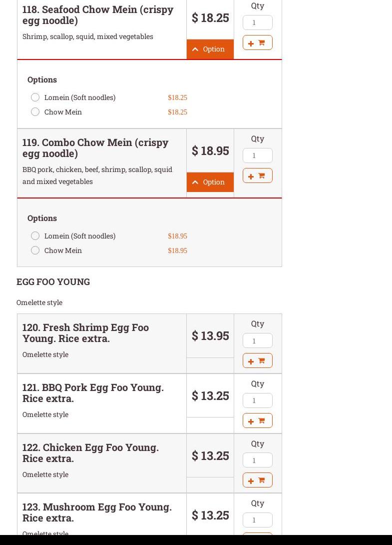Click the quantity field for Combo Chow Mein

257,155
